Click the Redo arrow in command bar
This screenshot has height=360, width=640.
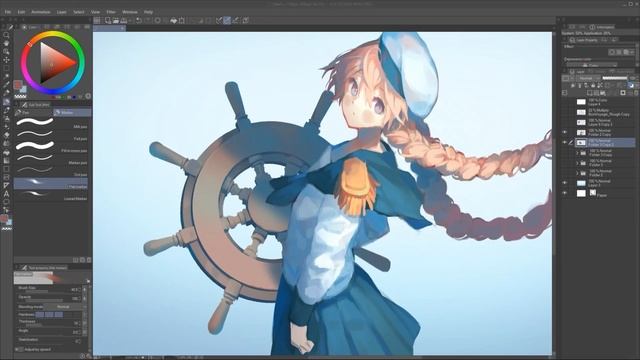click(x=147, y=20)
